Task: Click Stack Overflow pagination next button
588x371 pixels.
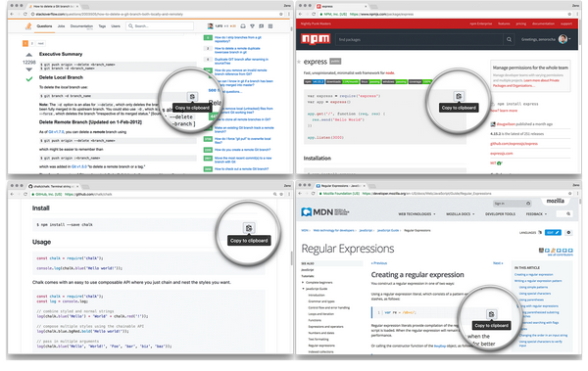Action: pyautogui.click(x=41, y=43)
